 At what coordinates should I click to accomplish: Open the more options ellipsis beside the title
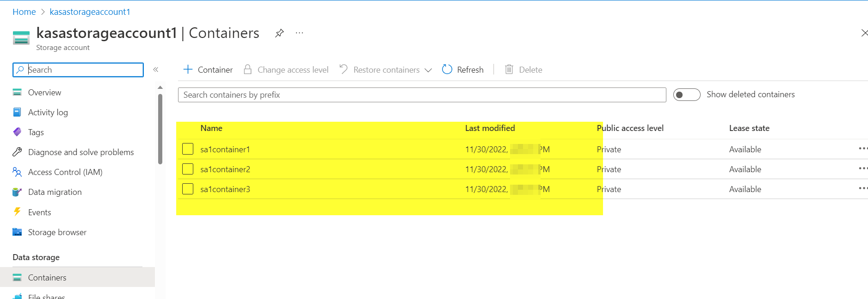coord(300,33)
